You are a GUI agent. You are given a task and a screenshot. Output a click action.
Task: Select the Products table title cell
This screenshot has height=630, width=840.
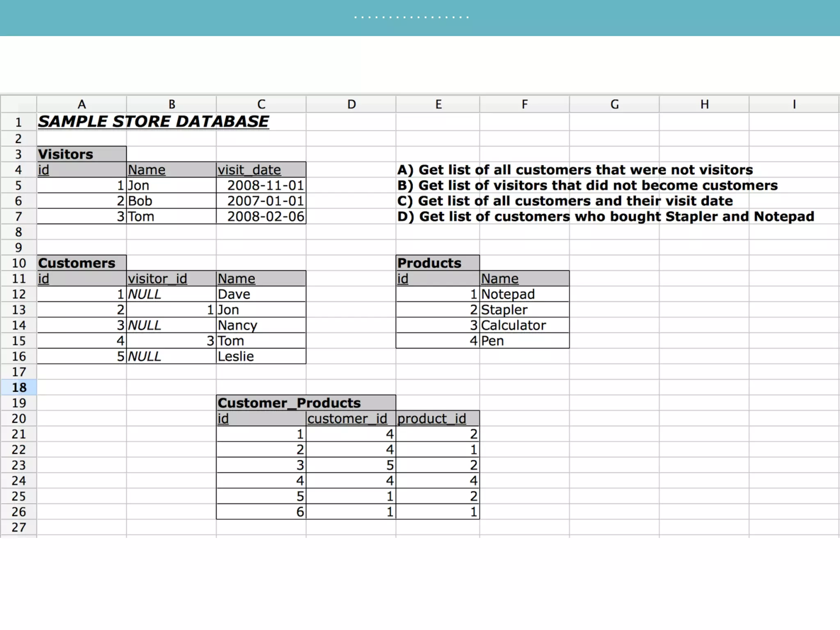click(x=437, y=263)
